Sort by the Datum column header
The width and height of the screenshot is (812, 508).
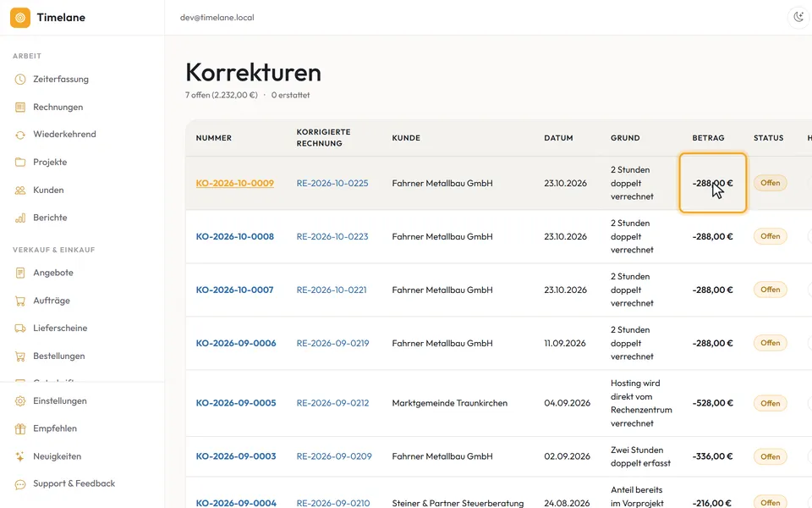(x=558, y=138)
